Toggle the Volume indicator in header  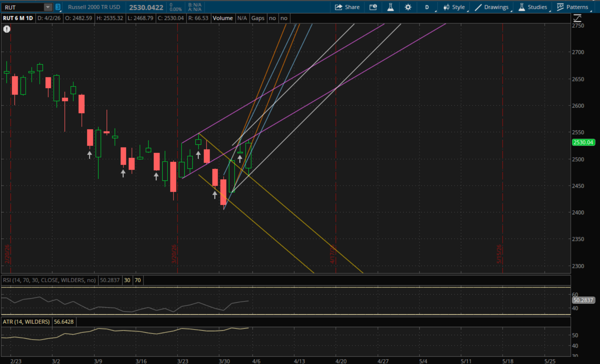(222, 18)
